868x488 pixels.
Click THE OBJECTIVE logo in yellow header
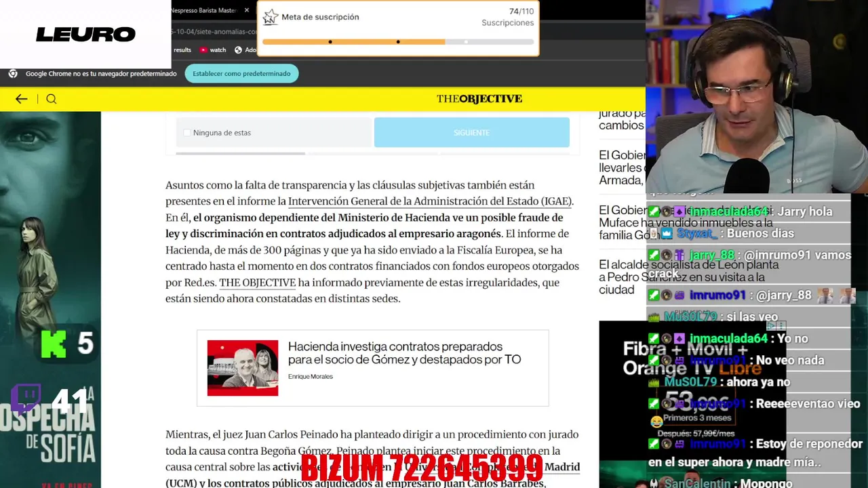point(479,99)
